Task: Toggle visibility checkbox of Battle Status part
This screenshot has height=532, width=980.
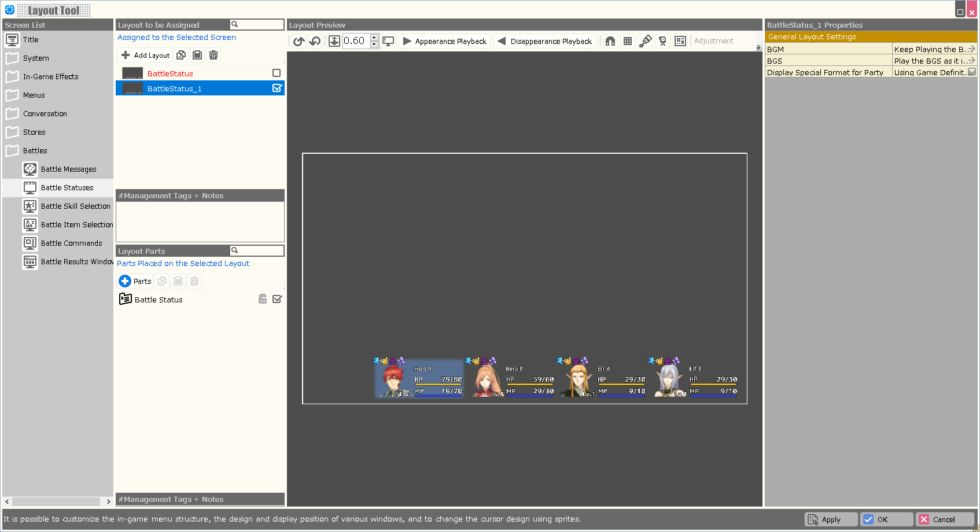Action: (277, 299)
